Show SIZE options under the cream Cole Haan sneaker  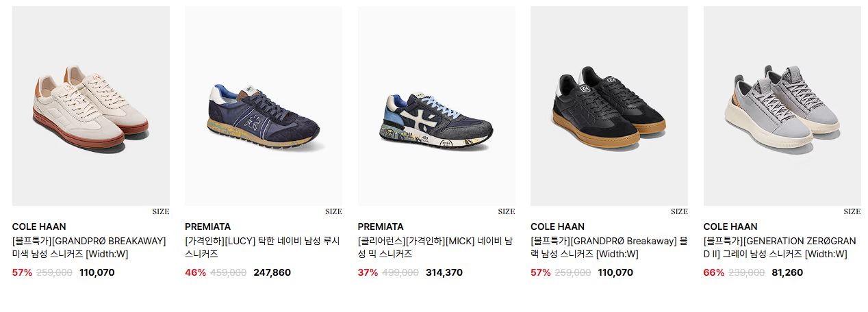click(161, 211)
